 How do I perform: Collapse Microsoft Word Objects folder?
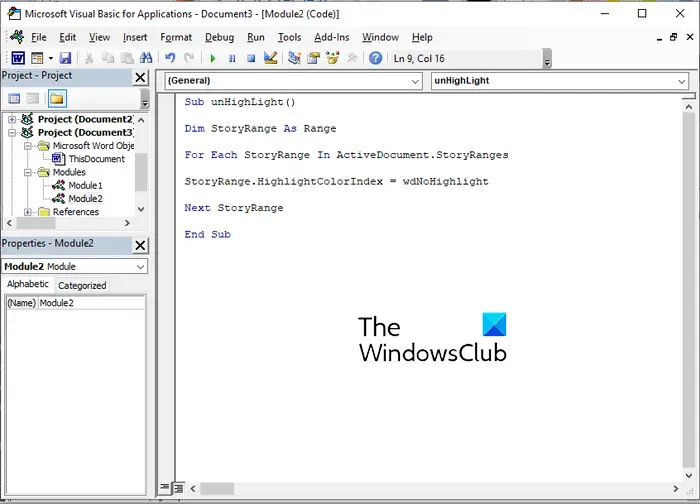(28, 146)
